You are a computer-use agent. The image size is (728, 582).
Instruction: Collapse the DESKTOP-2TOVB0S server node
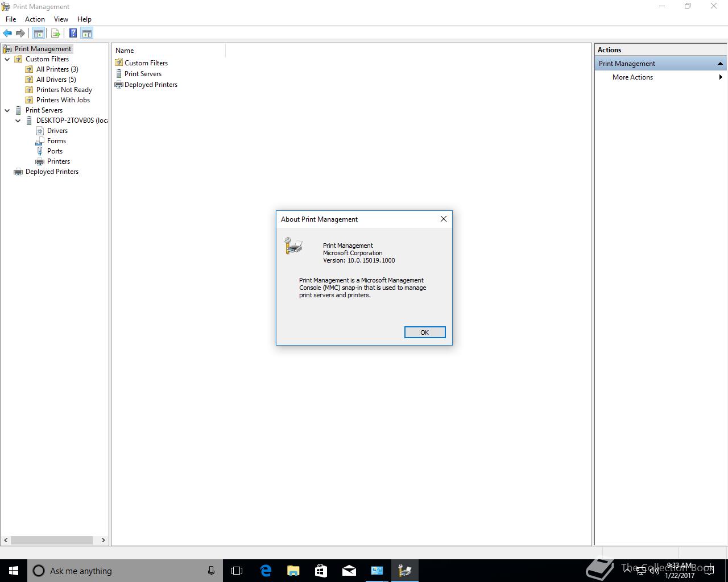[x=18, y=120]
